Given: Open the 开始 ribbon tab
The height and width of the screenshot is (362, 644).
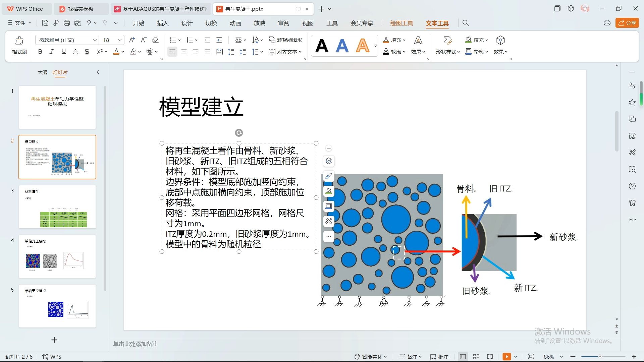Looking at the screenshot, I should point(139,23).
